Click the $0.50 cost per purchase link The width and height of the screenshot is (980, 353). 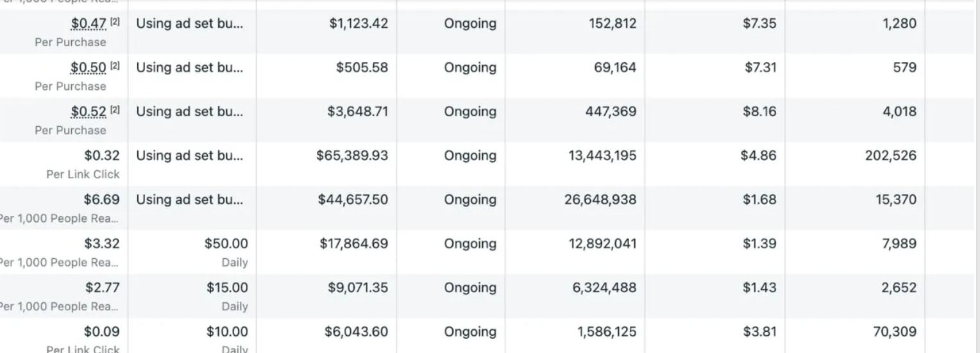pos(89,68)
